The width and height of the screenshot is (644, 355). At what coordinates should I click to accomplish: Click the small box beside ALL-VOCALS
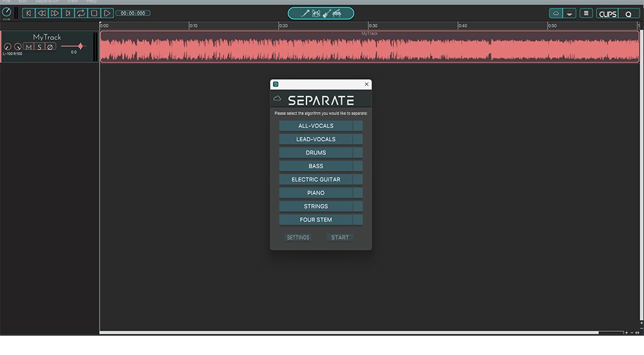357,126
